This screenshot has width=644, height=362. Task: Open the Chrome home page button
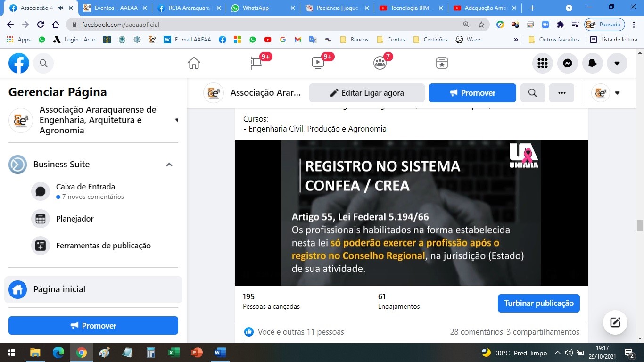pyautogui.click(x=56, y=25)
